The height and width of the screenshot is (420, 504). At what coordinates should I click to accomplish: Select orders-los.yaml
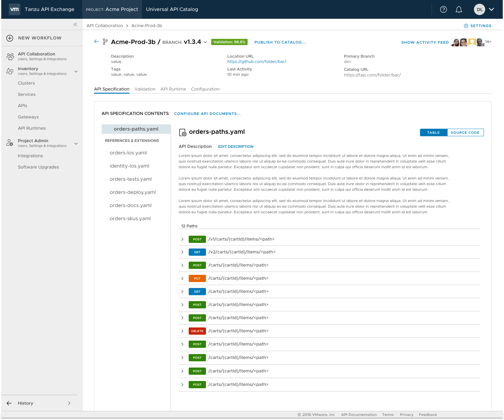point(128,153)
